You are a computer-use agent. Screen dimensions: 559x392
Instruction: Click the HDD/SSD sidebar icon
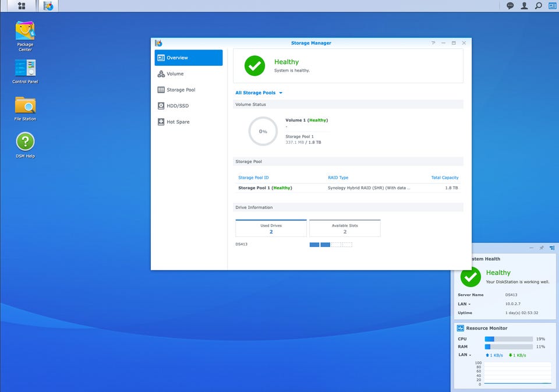pyautogui.click(x=161, y=106)
